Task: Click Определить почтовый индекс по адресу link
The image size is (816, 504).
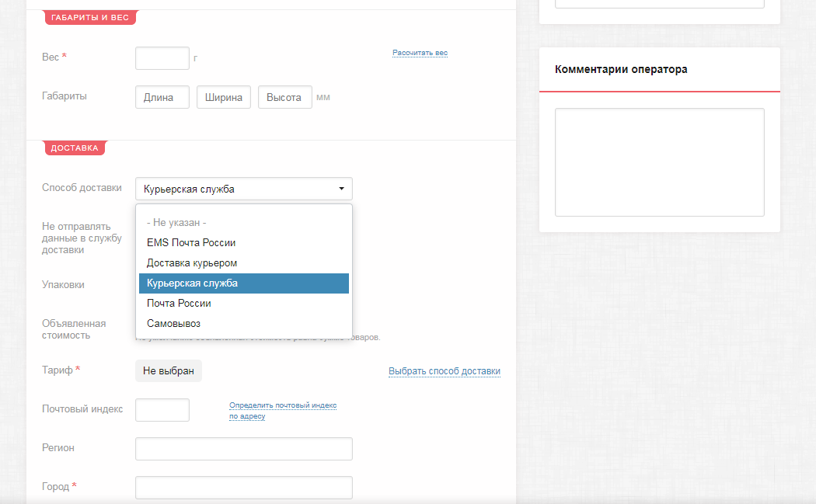Action: (x=283, y=410)
